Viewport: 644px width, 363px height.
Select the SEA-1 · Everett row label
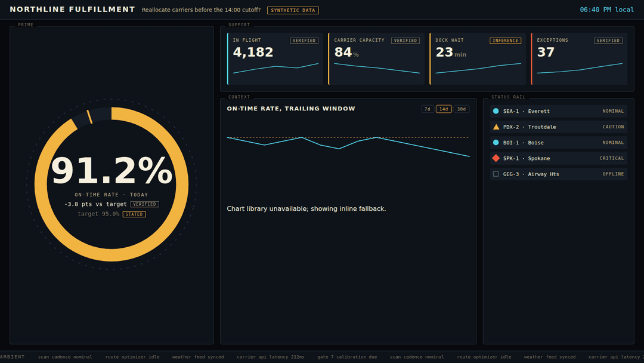pyautogui.click(x=526, y=111)
